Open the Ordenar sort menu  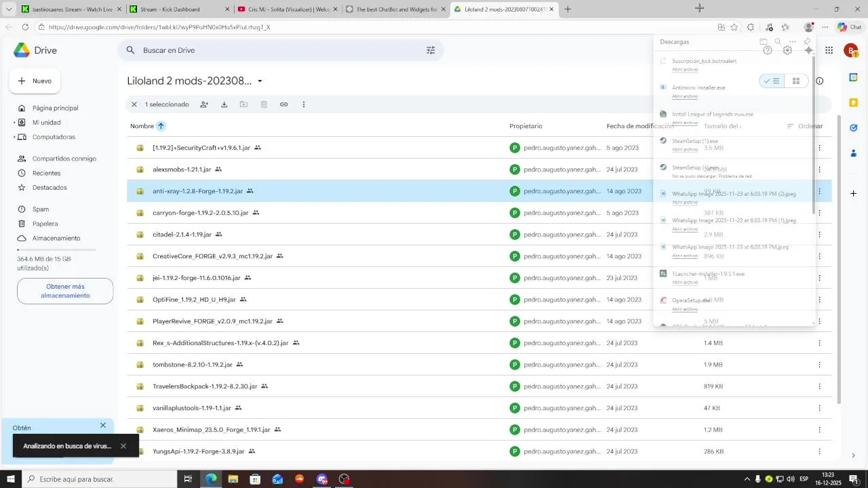[805, 126]
